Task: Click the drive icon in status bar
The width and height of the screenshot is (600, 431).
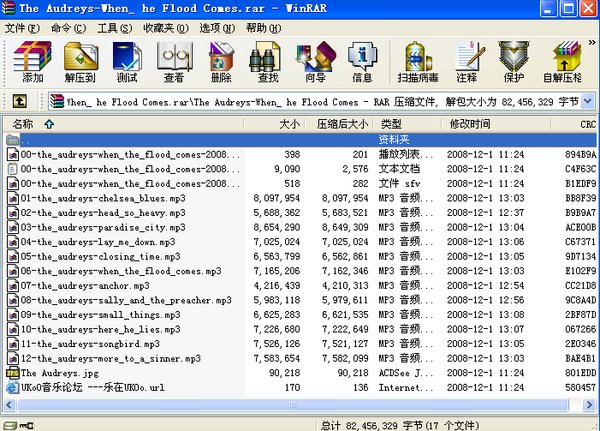Action: click(x=10, y=425)
